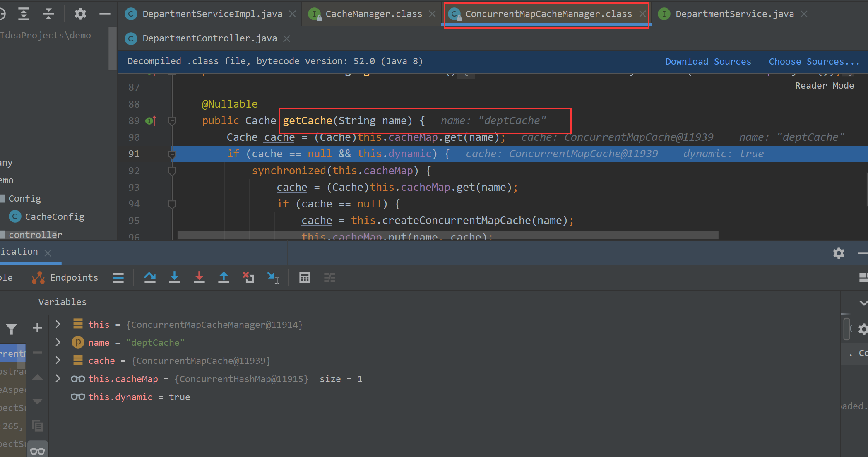Close the DepartmentServiceImpl.java tab
868x457 pixels.
click(x=292, y=14)
